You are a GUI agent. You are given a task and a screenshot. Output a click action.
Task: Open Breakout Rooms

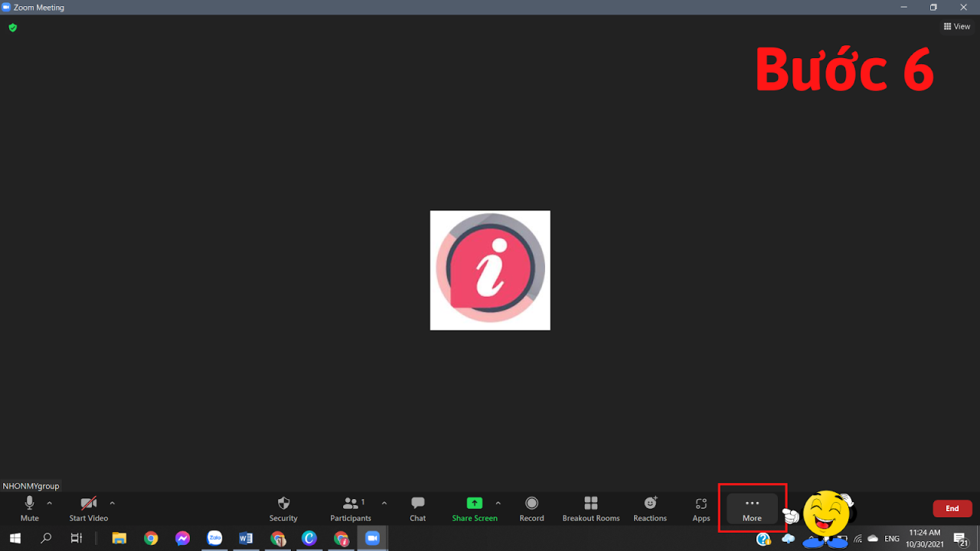click(590, 507)
